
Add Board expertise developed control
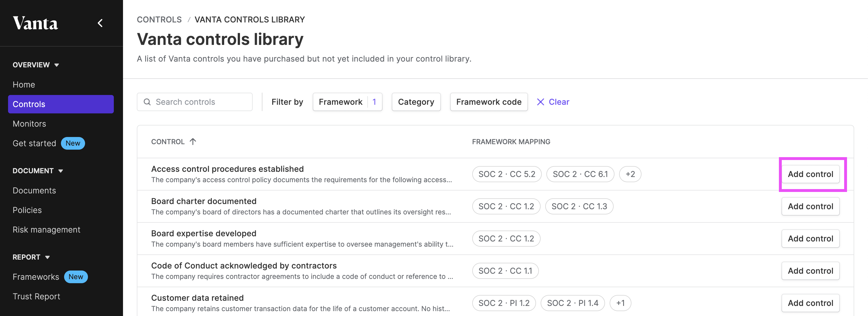pos(810,238)
